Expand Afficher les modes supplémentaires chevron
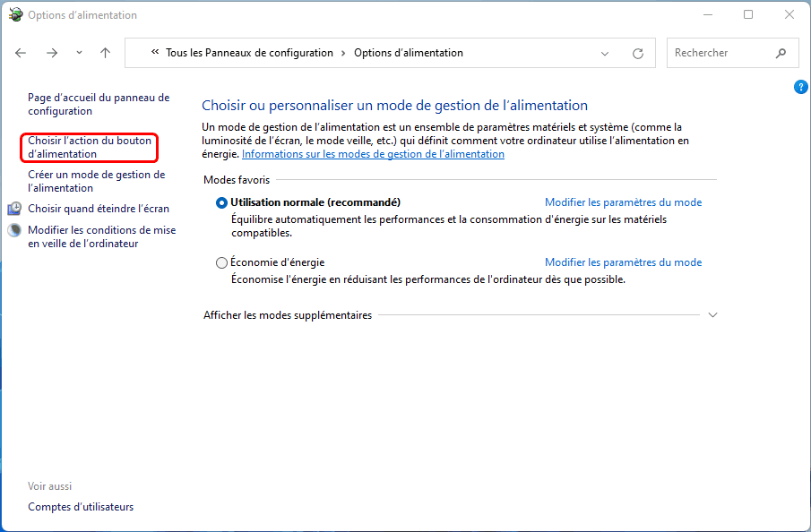This screenshot has height=532, width=811. tap(712, 315)
